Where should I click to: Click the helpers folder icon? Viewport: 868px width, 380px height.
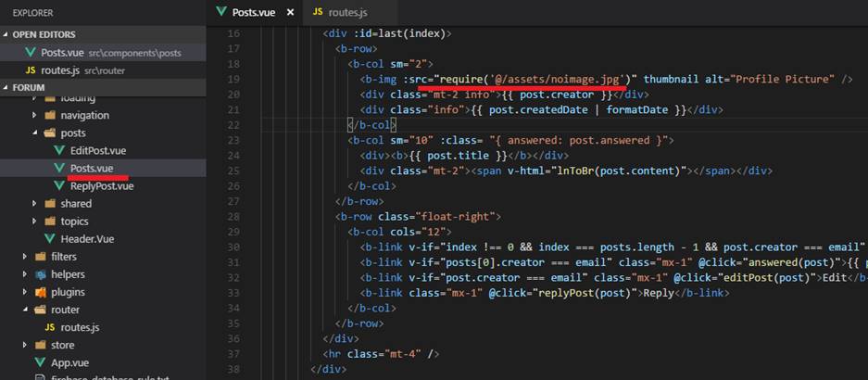tap(40, 274)
